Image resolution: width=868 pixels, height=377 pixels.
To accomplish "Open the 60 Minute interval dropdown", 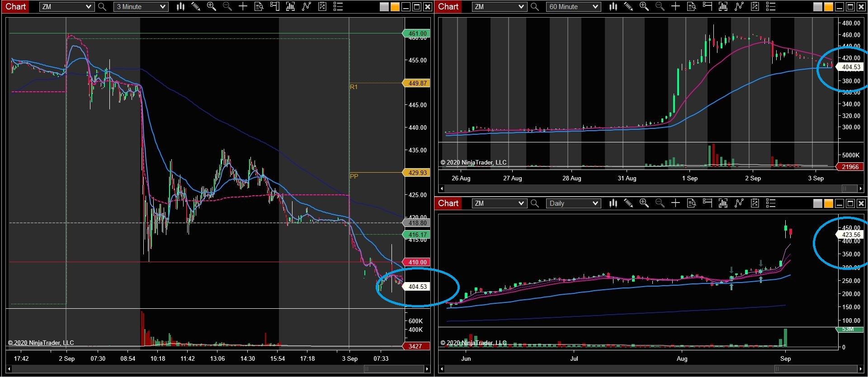I will pos(573,7).
